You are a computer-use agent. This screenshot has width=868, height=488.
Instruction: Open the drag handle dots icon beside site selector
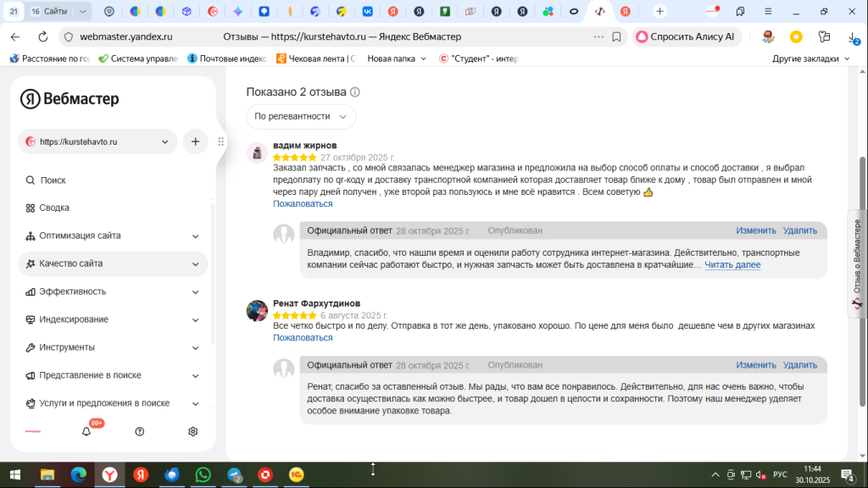[221, 141]
